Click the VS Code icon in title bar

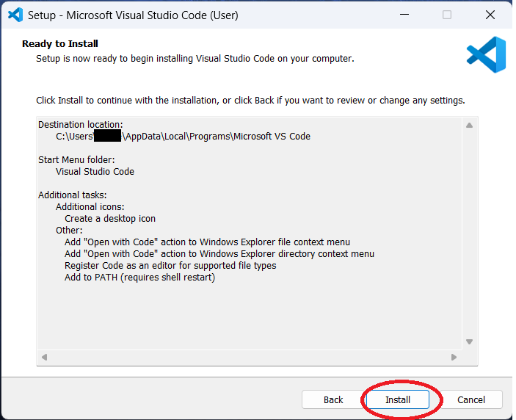[15, 15]
